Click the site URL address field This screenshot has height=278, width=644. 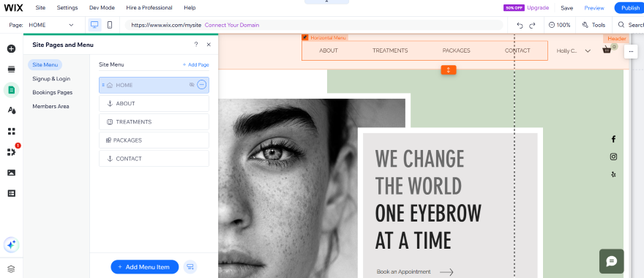pos(314,25)
